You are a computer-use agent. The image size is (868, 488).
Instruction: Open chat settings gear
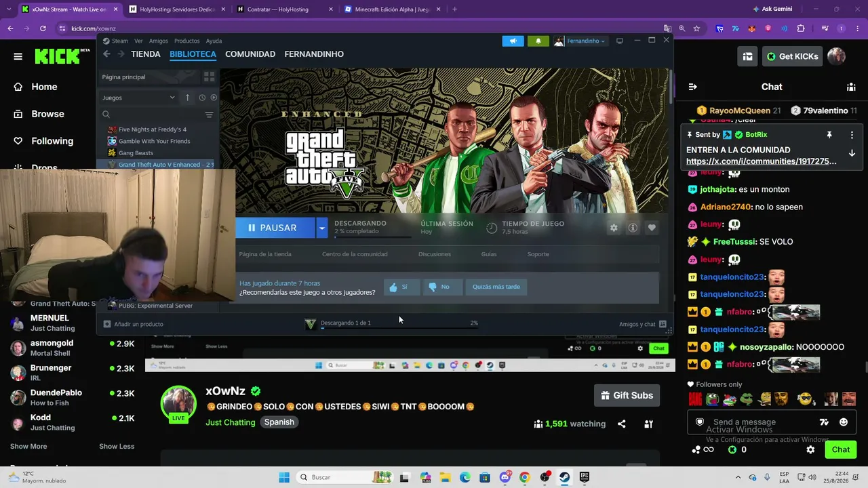(x=810, y=449)
